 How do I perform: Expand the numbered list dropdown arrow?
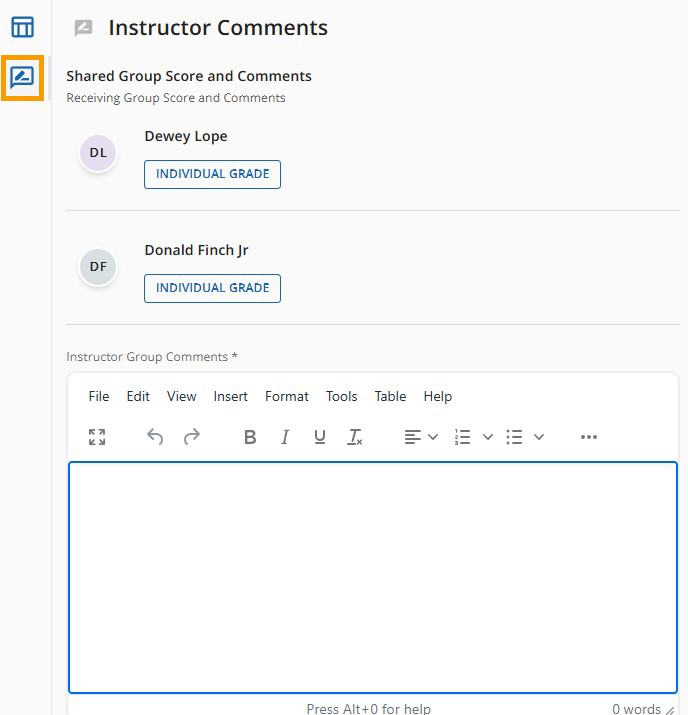tap(488, 437)
